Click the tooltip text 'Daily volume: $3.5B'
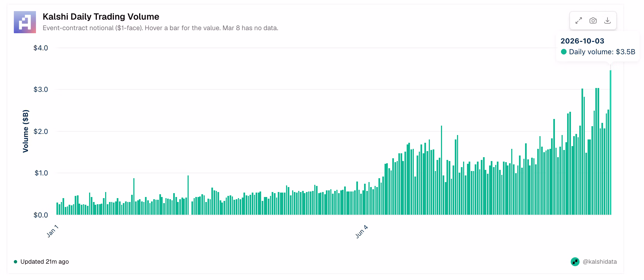This screenshot has width=644, height=280. point(602,52)
